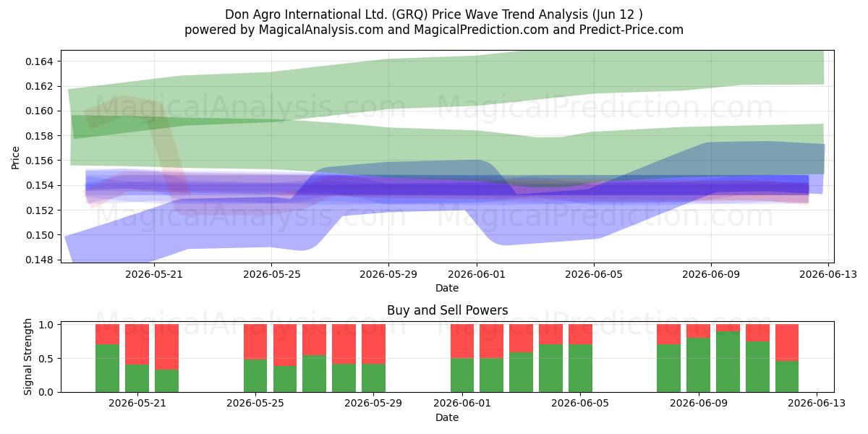The image size is (868, 434).
Task: Click the buy/sell bar above the 2026-06-01 tick
Action: (462, 358)
